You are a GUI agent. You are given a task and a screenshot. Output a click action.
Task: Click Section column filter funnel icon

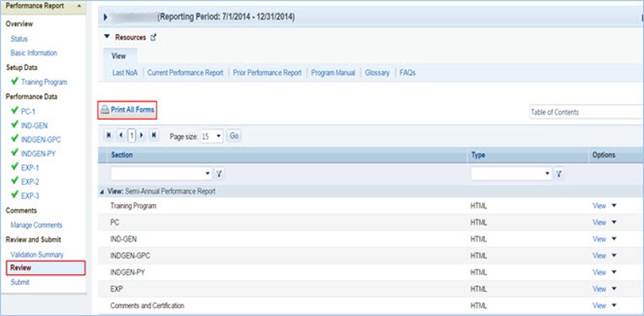(220, 173)
